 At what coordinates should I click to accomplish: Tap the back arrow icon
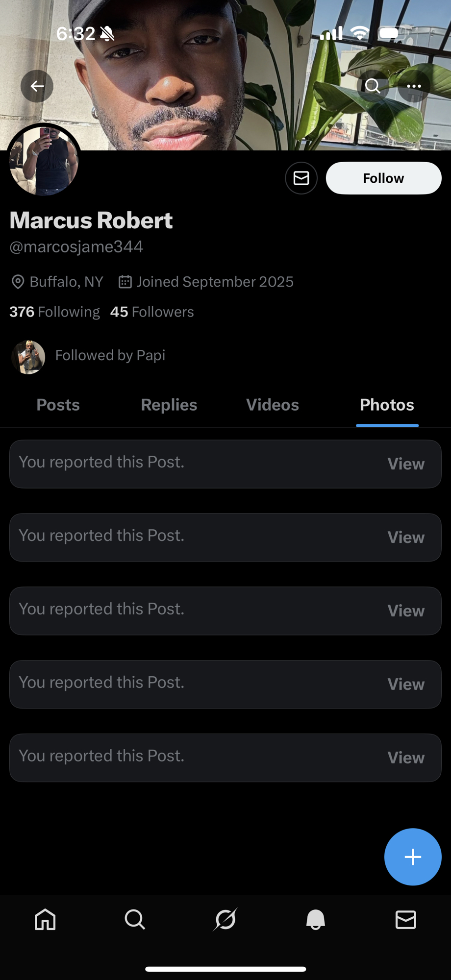point(37,86)
